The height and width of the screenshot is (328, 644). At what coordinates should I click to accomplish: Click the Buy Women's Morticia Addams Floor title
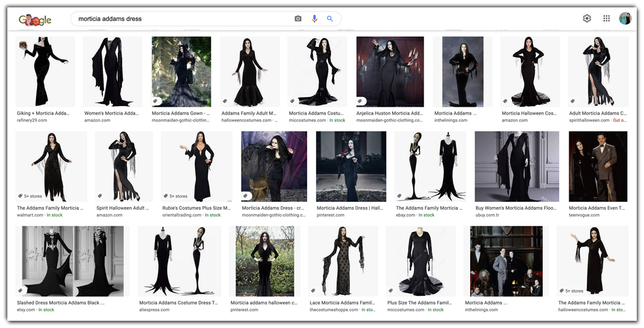[x=516, y=208]
